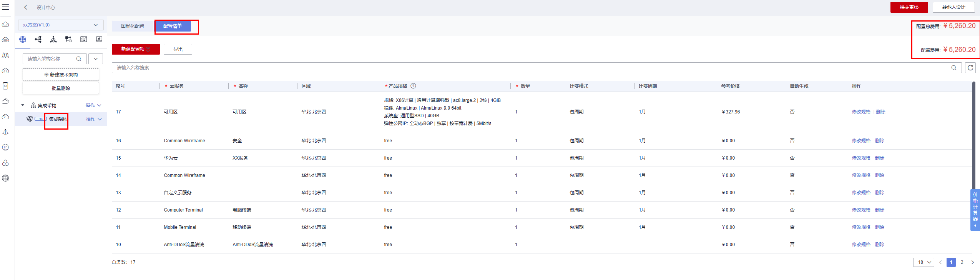Viewport: 980px width, 280px height.
Task: Open the hamburger main menu
Action: pyautogui.click(x=5, y=7)
